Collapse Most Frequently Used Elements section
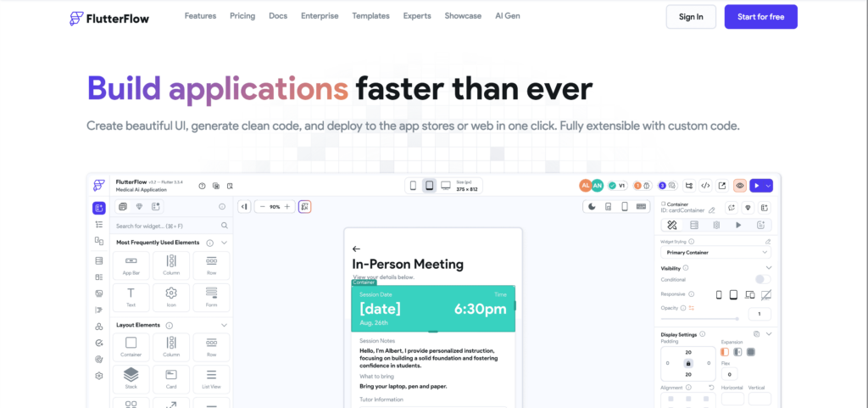 coord(224,243)
